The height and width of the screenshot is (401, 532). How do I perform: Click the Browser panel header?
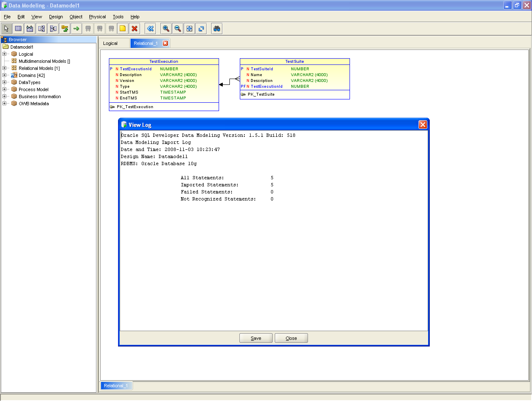[x=49, y=40]
